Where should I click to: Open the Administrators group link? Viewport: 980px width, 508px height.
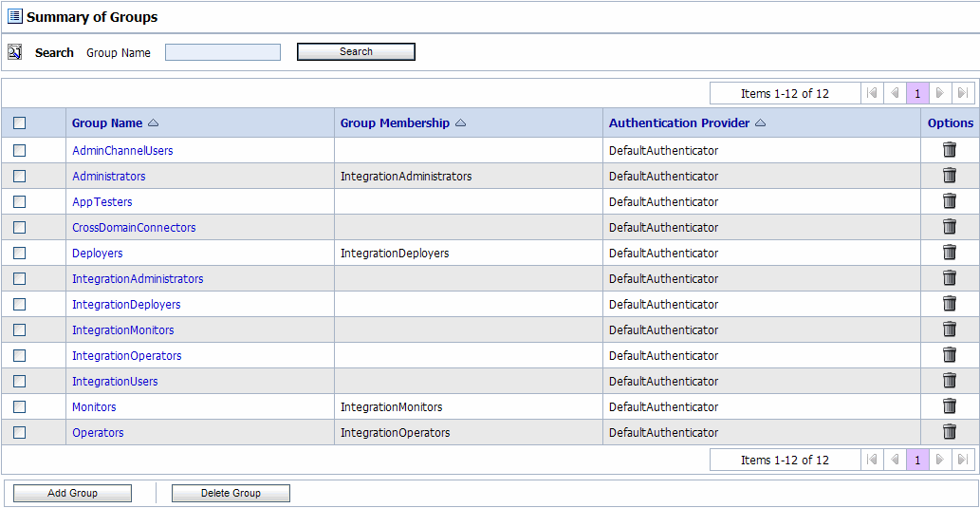[109, 176]
